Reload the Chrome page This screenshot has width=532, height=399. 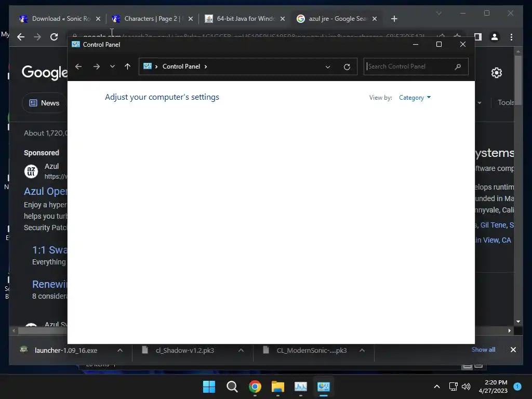coord(54,37)
